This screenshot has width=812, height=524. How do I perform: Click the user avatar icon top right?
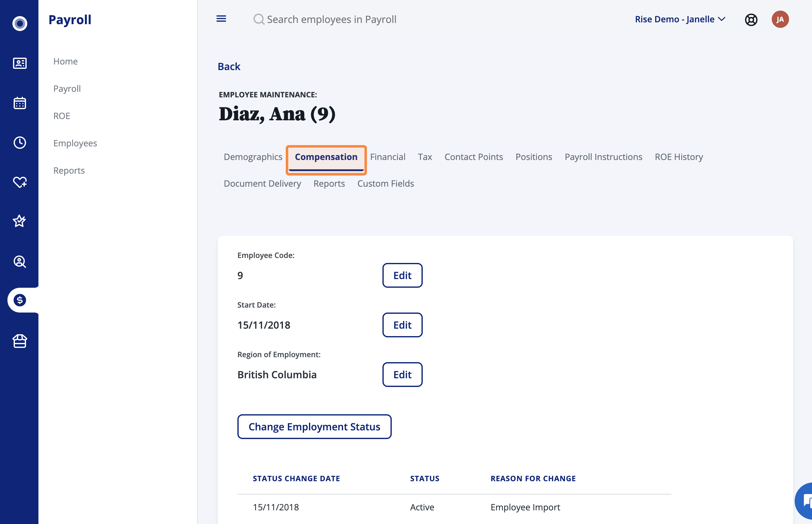pos(781,19)
